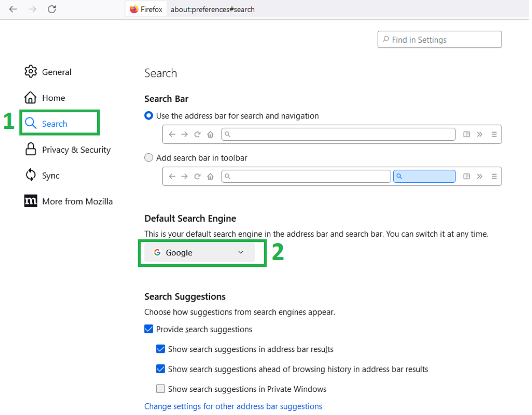
Task: Click the browser forward arrow
Action: tap(32, 9)
